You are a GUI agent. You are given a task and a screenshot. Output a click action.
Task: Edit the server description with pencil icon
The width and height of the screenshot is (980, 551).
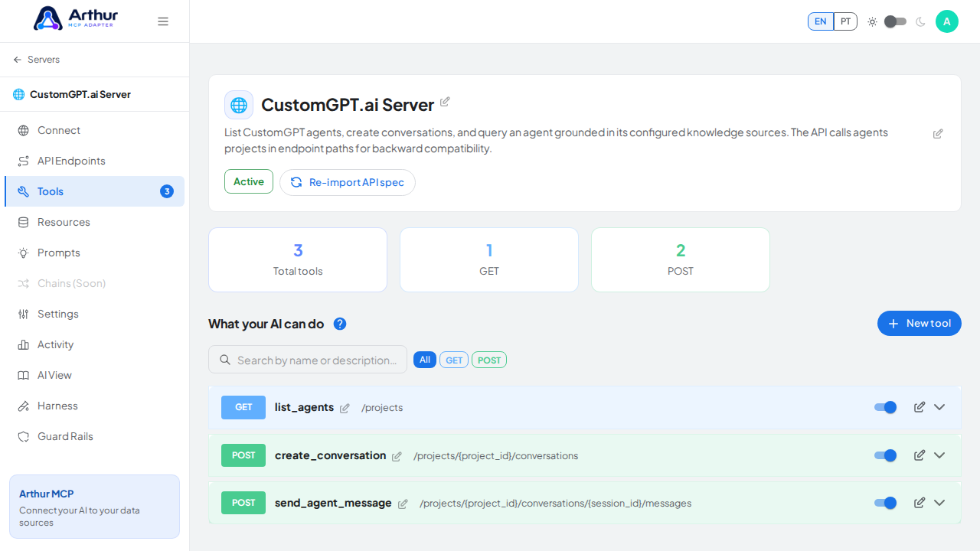[x=938, y=134]
